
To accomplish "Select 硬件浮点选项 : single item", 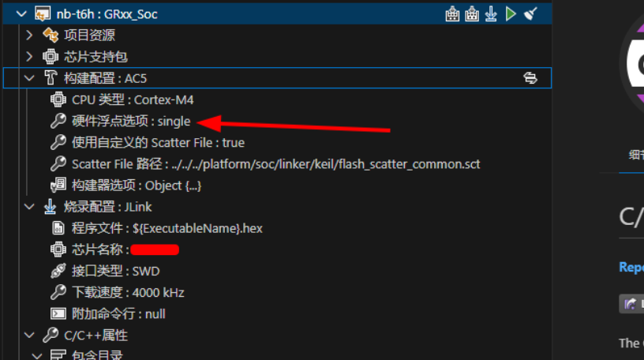I will pyautogui.click(x=131, y=121).
